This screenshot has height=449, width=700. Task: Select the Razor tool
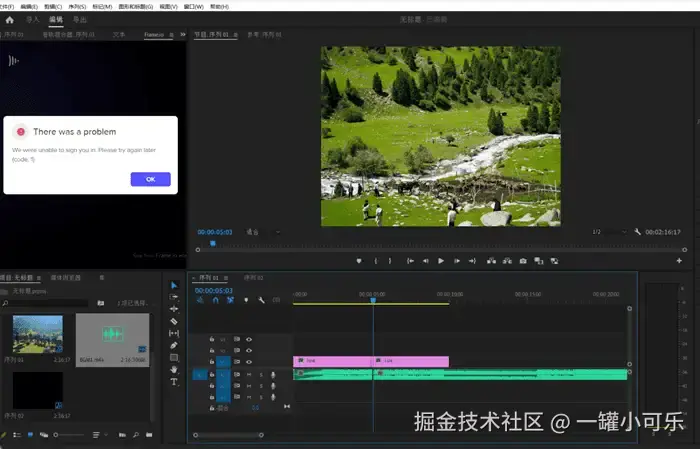click(174, 321)
